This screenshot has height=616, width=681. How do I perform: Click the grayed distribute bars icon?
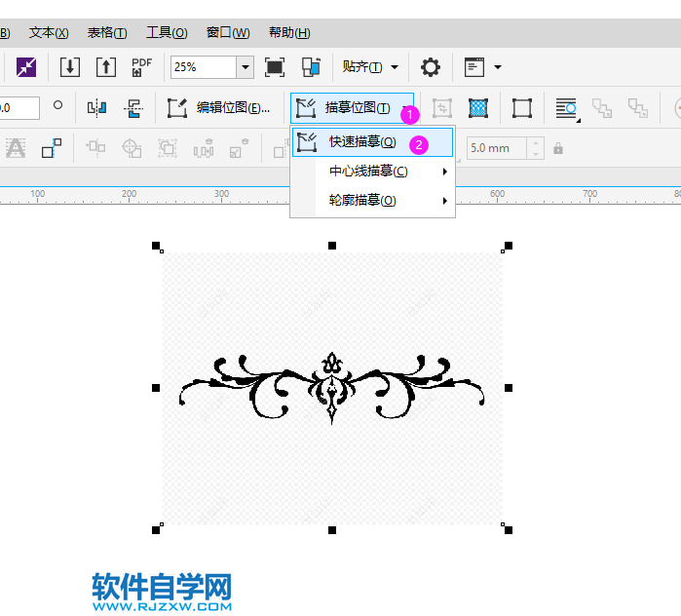pyautogui.click(x=204, y=148)
